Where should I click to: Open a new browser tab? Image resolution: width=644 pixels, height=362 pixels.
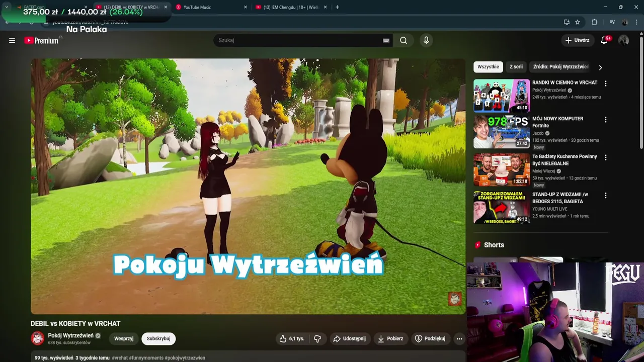tap(337, 7)
